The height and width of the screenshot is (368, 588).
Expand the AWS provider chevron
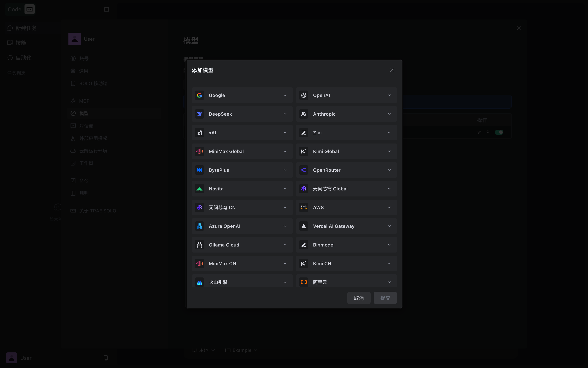389,207
